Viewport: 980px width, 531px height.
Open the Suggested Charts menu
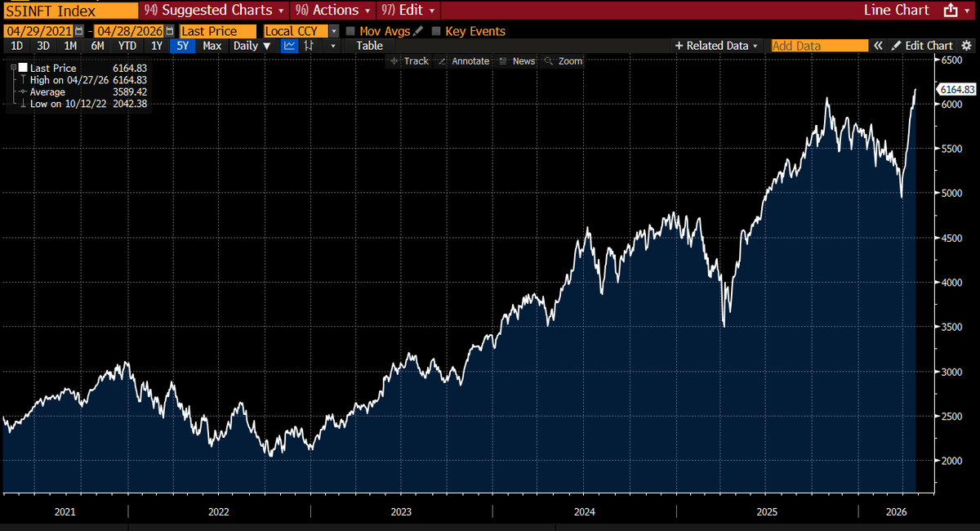[x=213, y=11]
